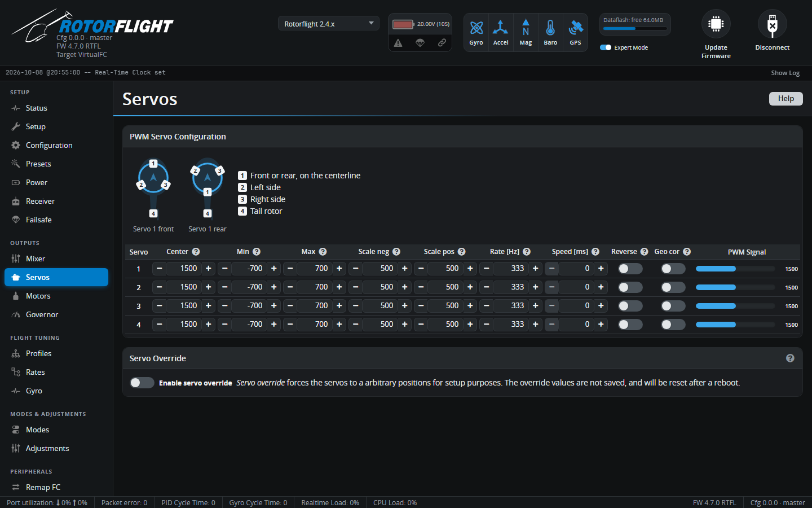
Task: Click the servo 1 Center input field
Action: coord(184,269)
